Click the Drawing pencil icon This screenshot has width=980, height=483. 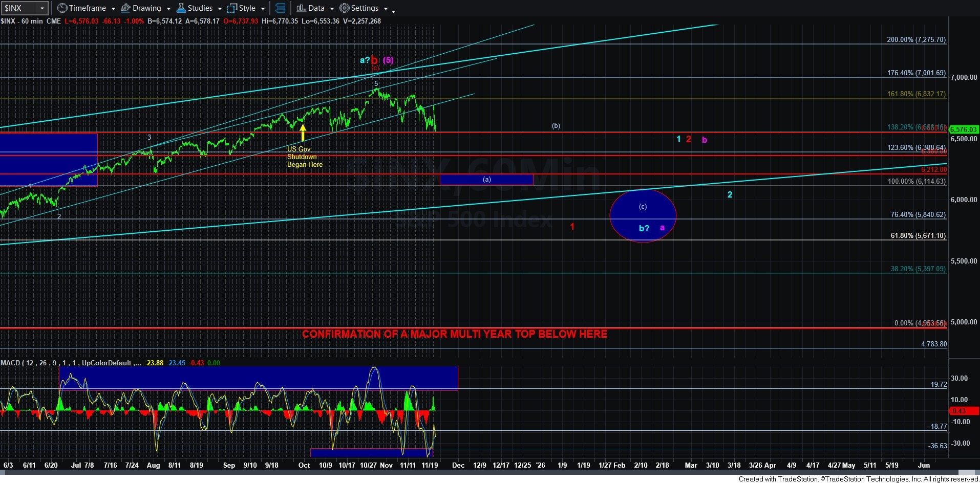coord(125,8)
